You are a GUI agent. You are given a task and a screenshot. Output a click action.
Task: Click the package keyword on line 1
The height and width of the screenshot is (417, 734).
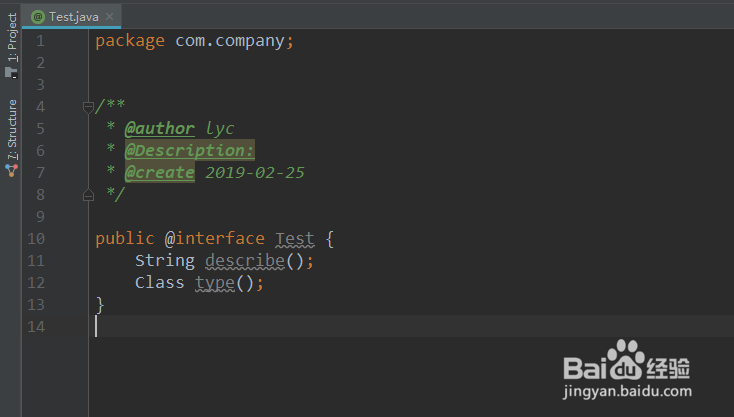130,41
